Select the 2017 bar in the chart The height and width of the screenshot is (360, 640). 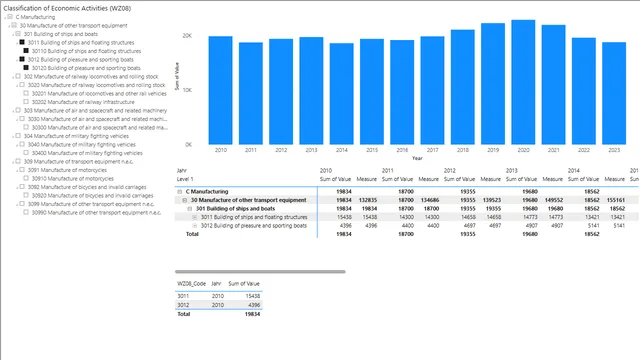(432, 90)
